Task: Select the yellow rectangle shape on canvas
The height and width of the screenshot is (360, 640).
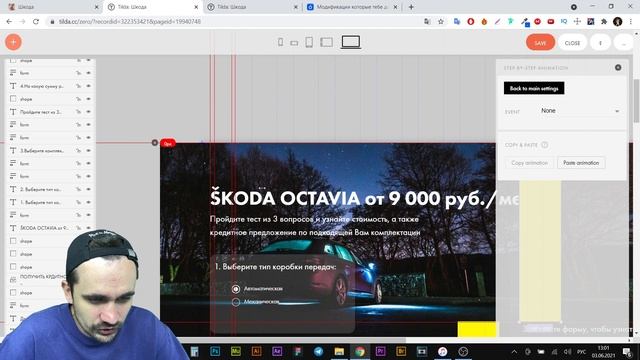Action: tap(477, 329)
